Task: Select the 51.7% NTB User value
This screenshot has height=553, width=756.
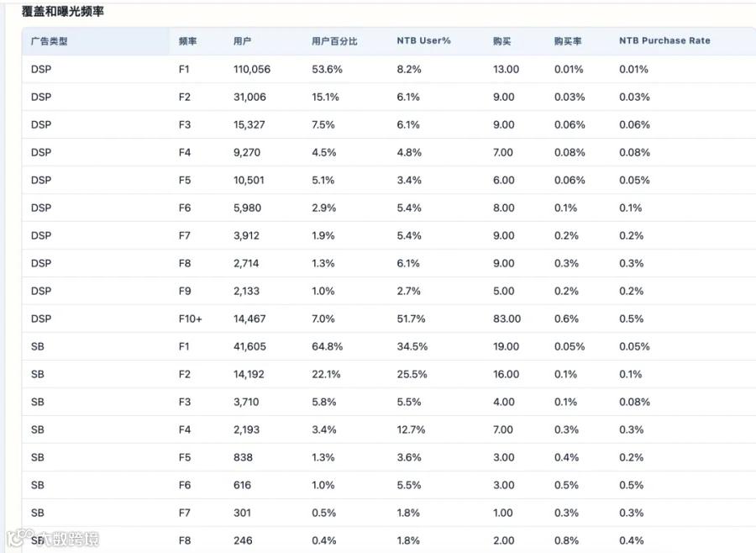Action: click(x=411, y=319)
